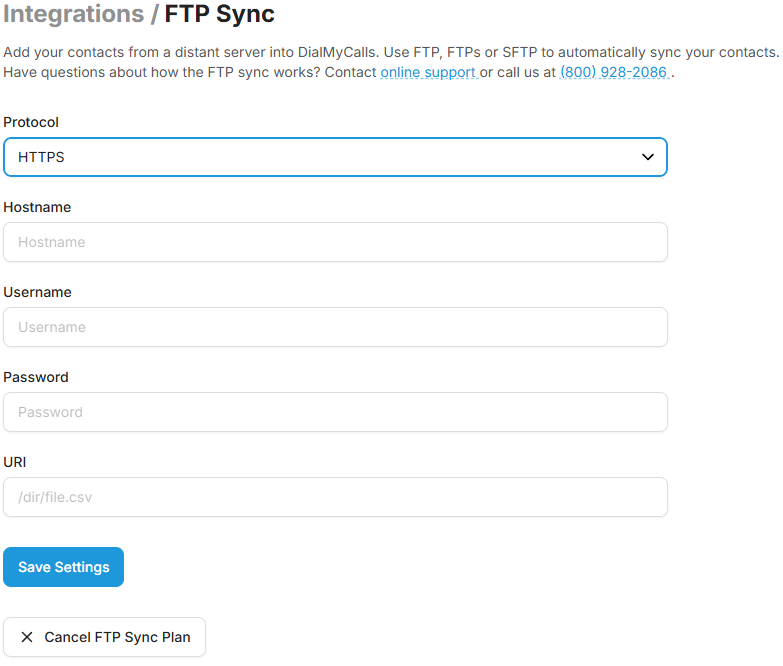Screen dimensions: 783x666
Task: Click the Protocol field label
Action: [x=31, y=122]
